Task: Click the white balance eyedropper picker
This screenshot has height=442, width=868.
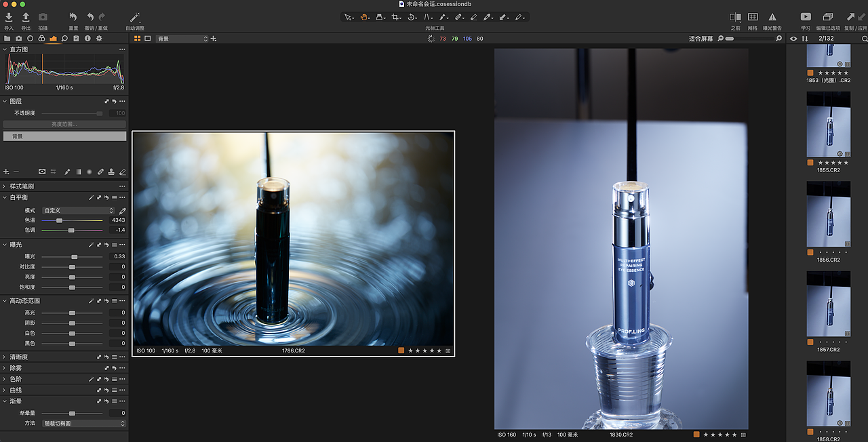Action: 123,211
